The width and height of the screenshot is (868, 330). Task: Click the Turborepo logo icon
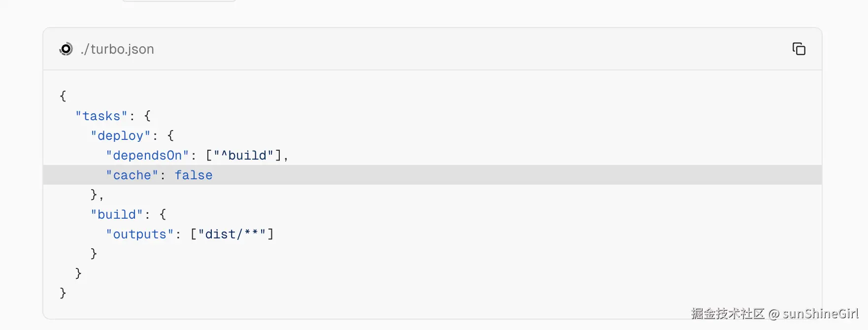click(x=66, y=49)
